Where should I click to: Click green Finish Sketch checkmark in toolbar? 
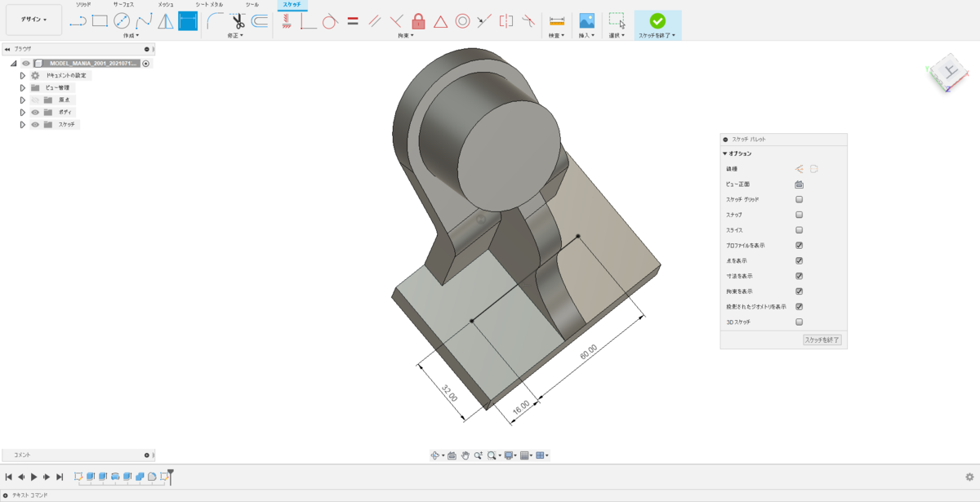tap(657, 21)
